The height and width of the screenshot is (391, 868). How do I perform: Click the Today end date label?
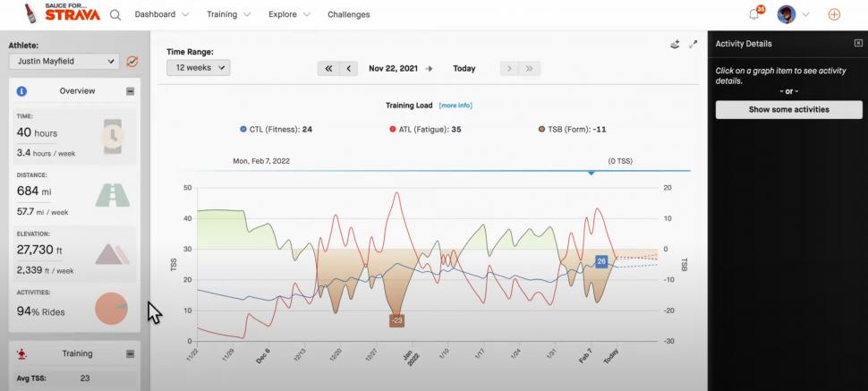[x=464, y=69]
